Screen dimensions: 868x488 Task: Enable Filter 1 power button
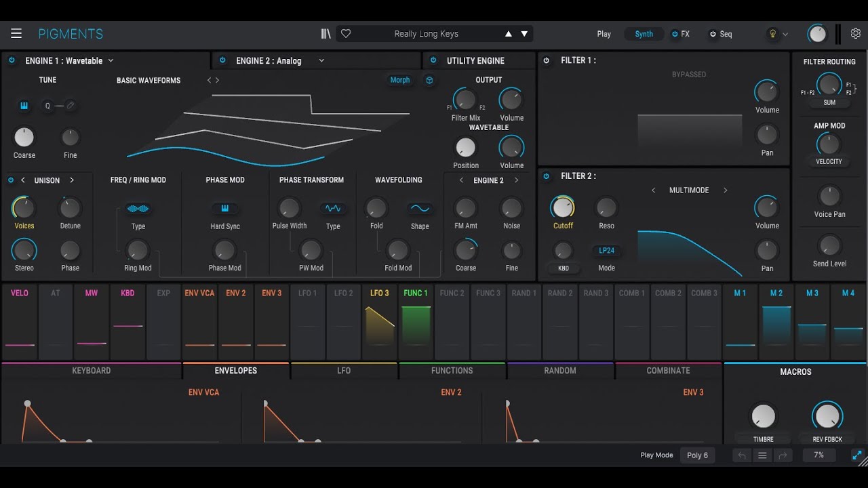point(547,60)
